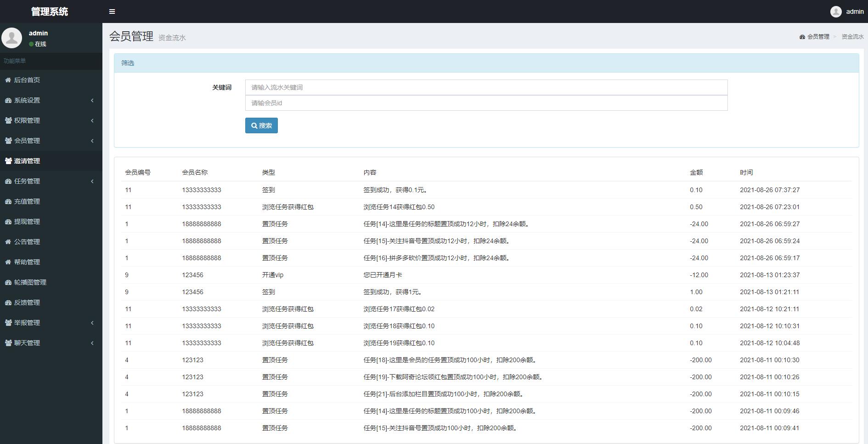868x444 pixels.
Task: Click the 类型 column header
Action: (269, 172)
